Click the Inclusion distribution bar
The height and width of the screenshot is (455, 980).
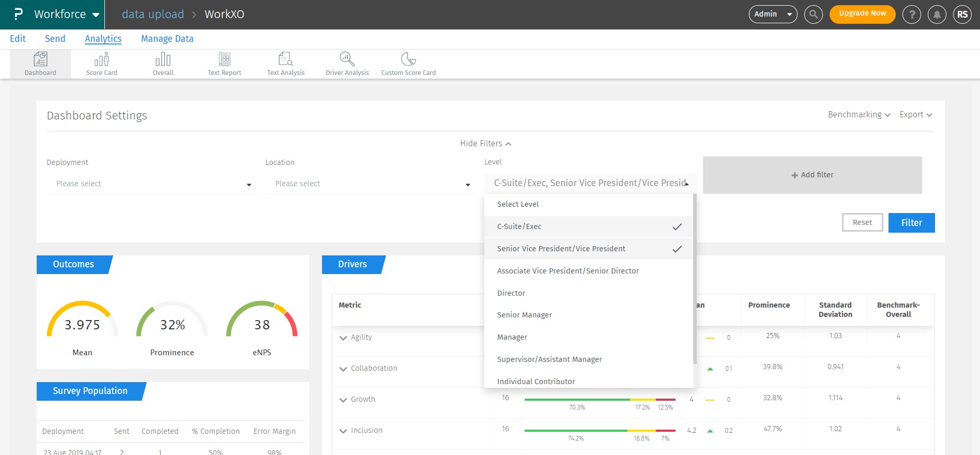pyautogui.click(x=600, y=431)
